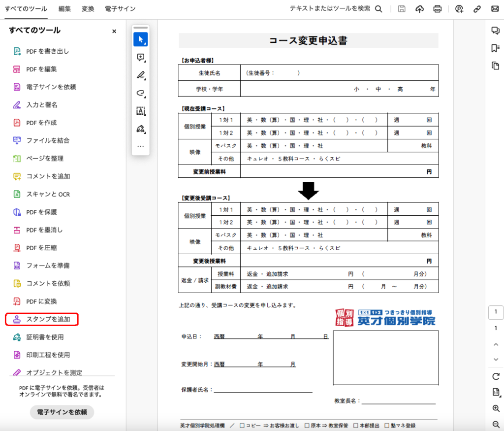Go to next page with down chevron
The height and width of the screenshot is (431, 504).
coord(496,360)
